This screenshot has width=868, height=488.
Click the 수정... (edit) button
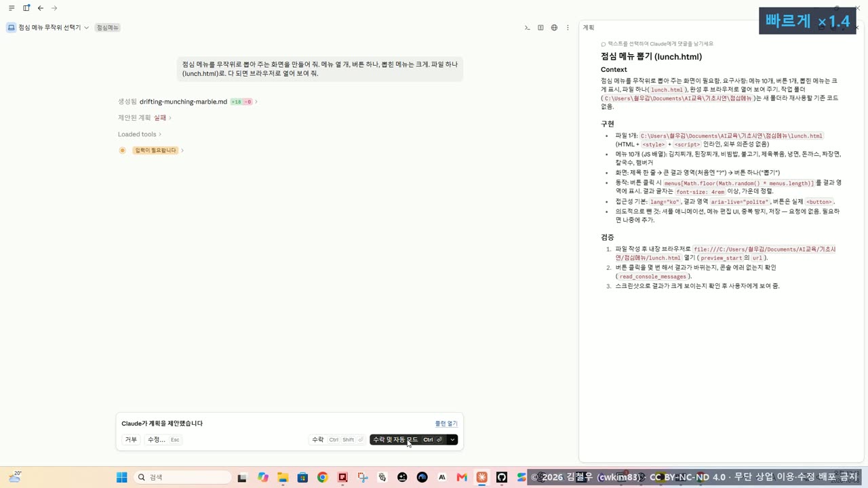163,440
